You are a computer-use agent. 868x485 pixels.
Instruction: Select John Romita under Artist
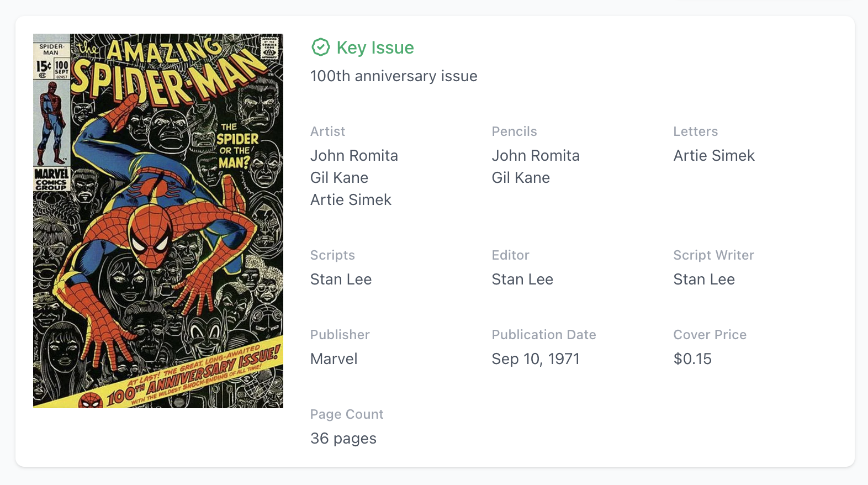pos(354,156)
